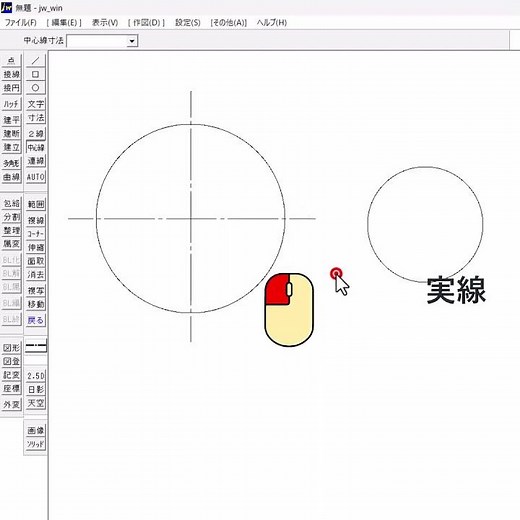
Task: Open the line type/attribute button
Action: (x=36, y=347)
